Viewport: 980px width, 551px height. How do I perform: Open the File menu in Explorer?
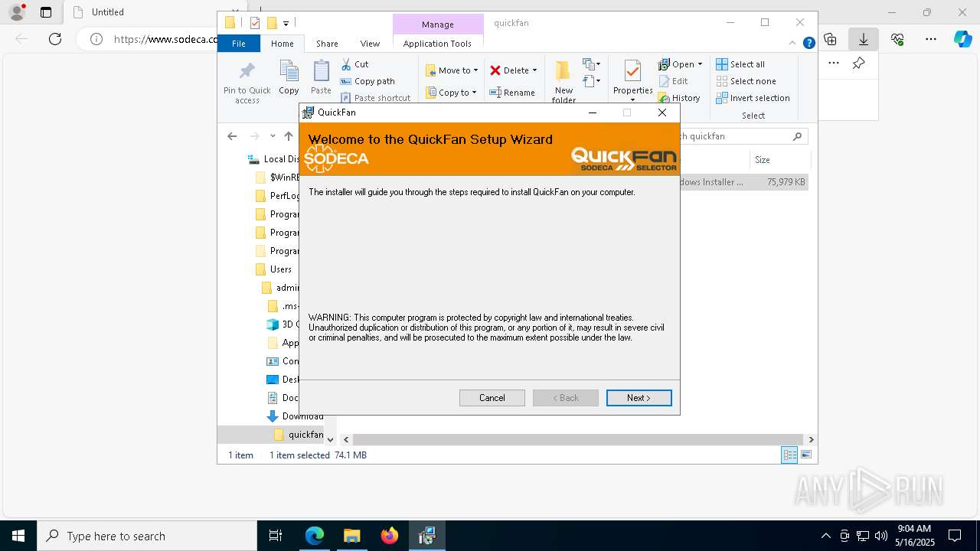pyautogui.click(x=239, y=44)
